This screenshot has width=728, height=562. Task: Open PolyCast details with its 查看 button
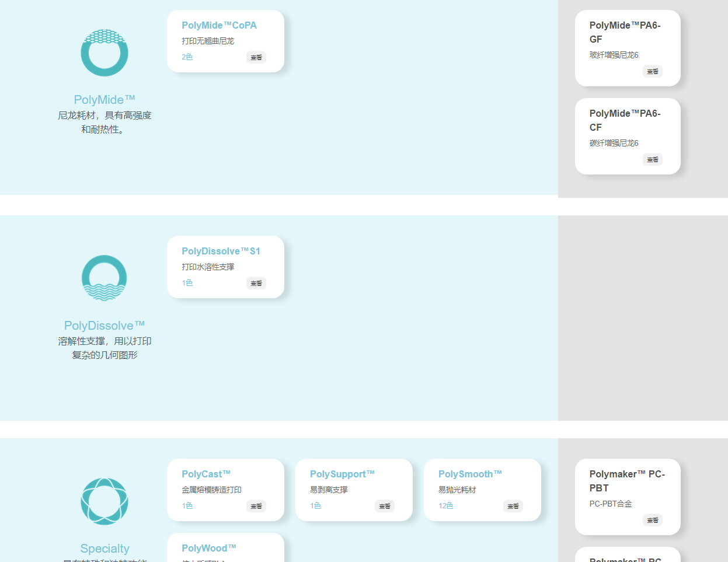pyautogui.click(x=256, y=506)
